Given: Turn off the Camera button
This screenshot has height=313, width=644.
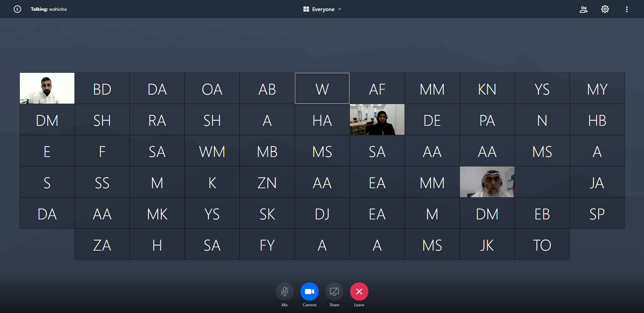Looking at the screenshot, I should pos(309,292).
